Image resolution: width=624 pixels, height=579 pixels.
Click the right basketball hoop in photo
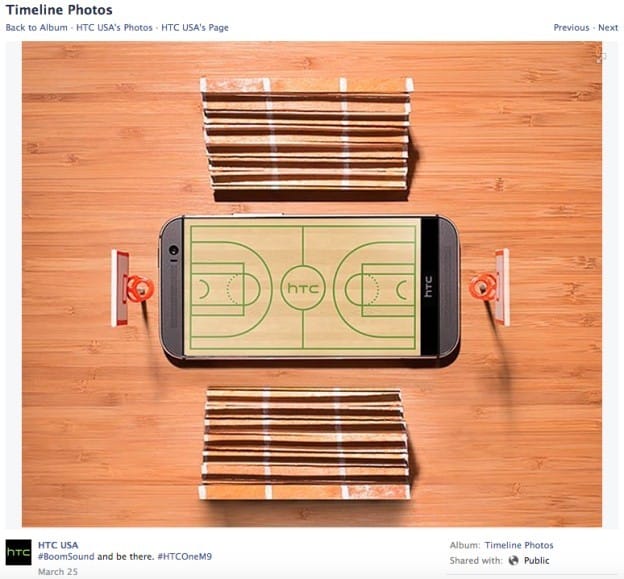point(489,287)
